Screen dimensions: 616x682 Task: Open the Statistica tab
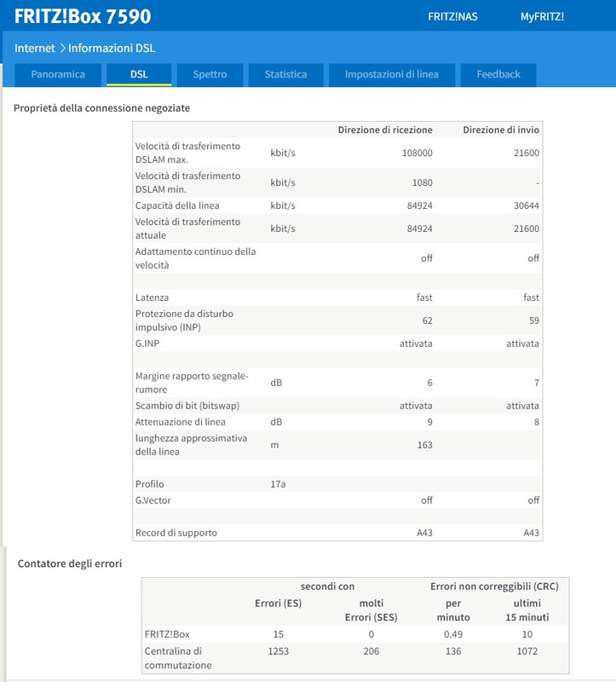tap(285, 74)
